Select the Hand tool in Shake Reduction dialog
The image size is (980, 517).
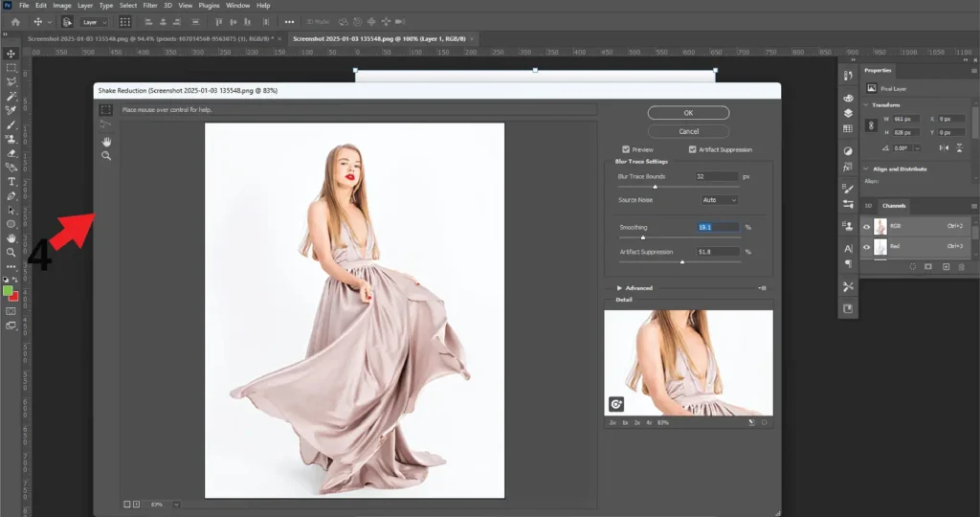tap(106, 141)
